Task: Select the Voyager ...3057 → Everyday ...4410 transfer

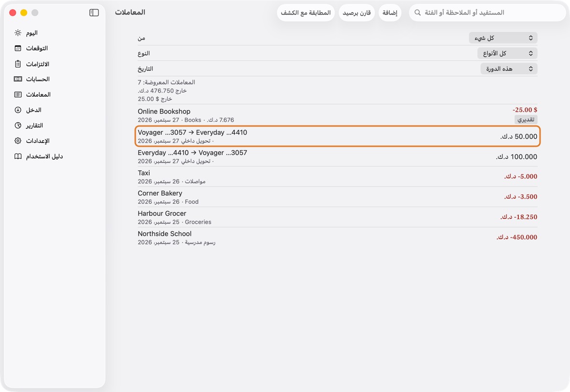Action: pyautogui.click(x=337, y=136)
